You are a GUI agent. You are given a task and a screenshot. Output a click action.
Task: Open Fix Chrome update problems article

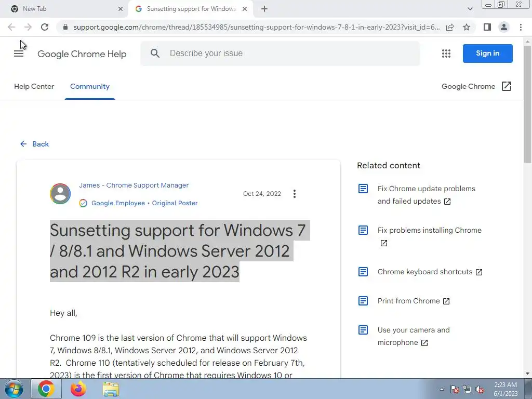[x=427, y=195]
